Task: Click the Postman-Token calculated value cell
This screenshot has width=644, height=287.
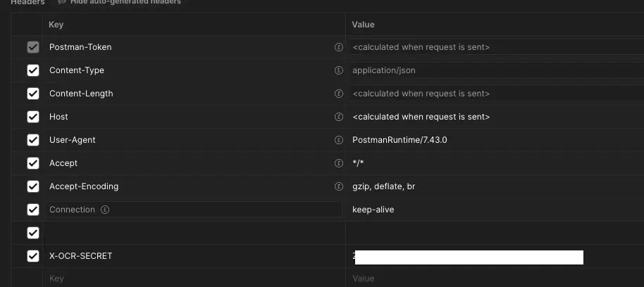Action: 495,47
